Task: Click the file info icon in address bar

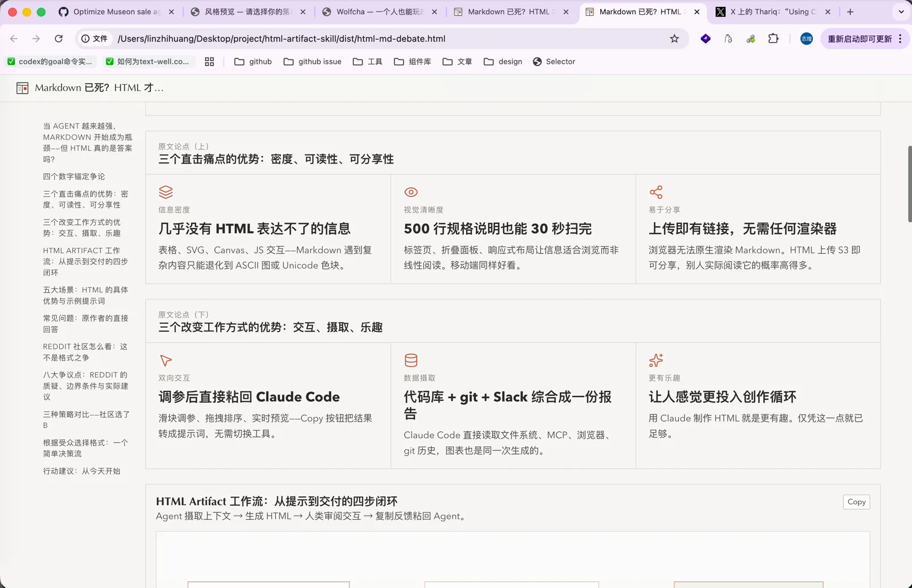Action: 94,39
